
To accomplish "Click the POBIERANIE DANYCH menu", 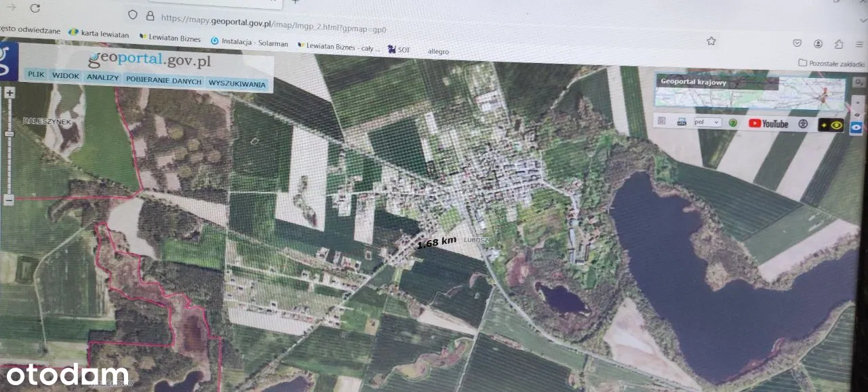I will 163,81.
